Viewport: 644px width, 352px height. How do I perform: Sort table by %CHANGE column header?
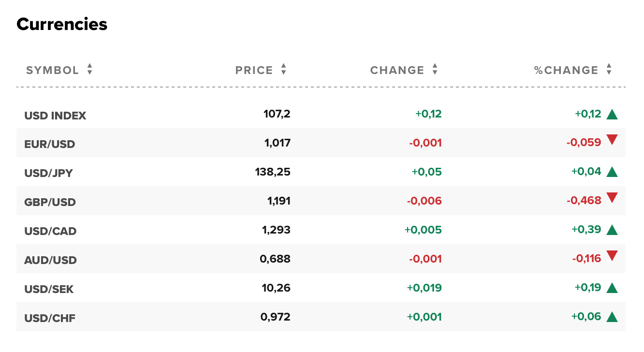coord(566,70)
